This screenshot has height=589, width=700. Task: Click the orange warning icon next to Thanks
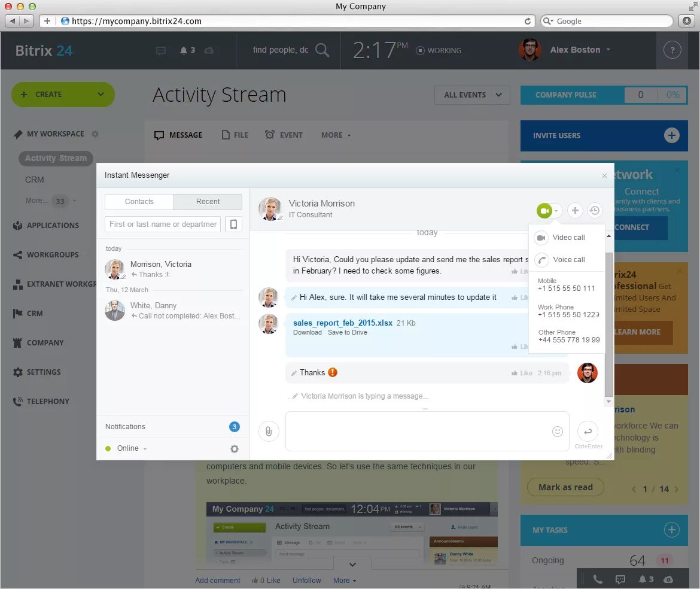coord(333,372)
